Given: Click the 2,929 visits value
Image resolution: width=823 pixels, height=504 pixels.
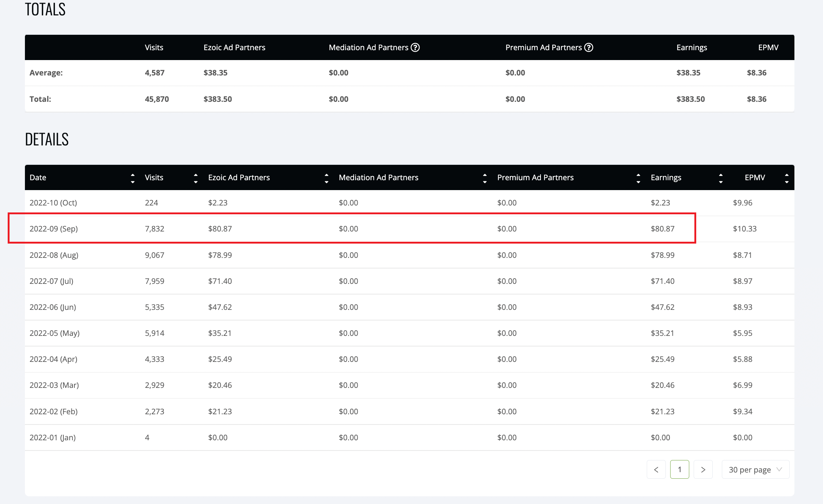Looking at the screenshot, I should click(x=155, y=385).
